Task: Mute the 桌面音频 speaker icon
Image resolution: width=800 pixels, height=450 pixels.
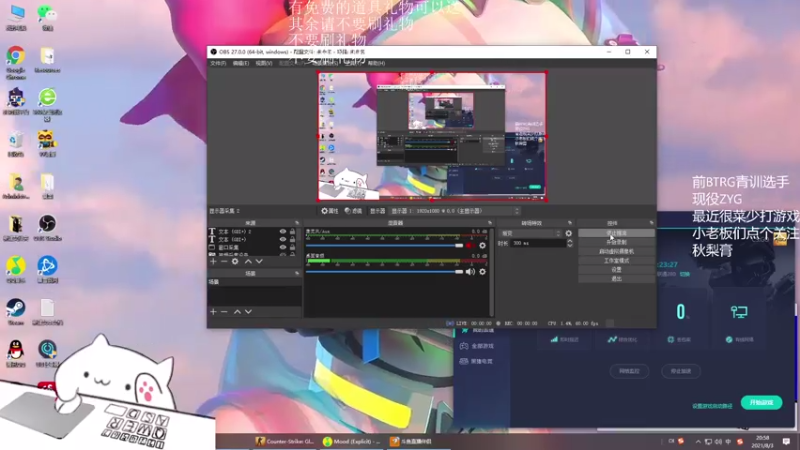Action: point(470,271)
